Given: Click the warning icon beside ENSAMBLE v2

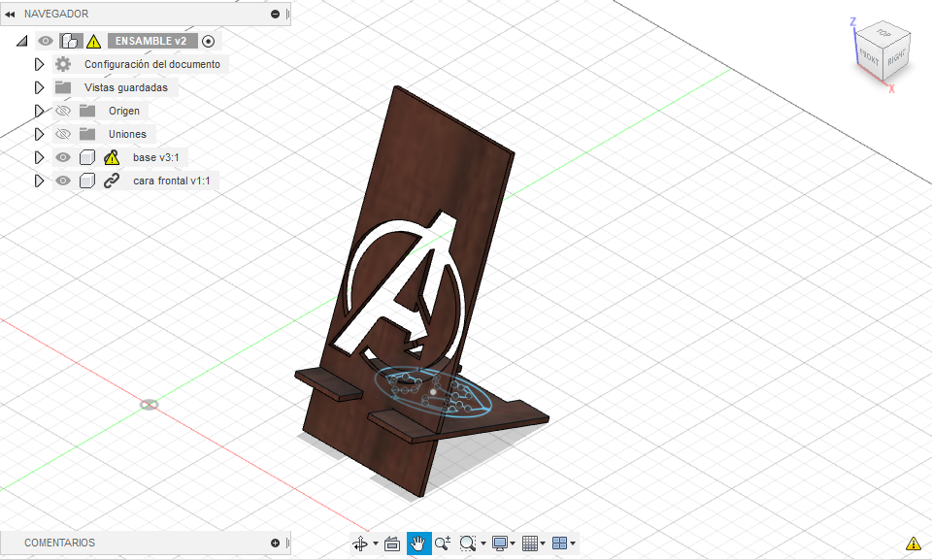Looking at the screenshot, I should coord(93,42).
